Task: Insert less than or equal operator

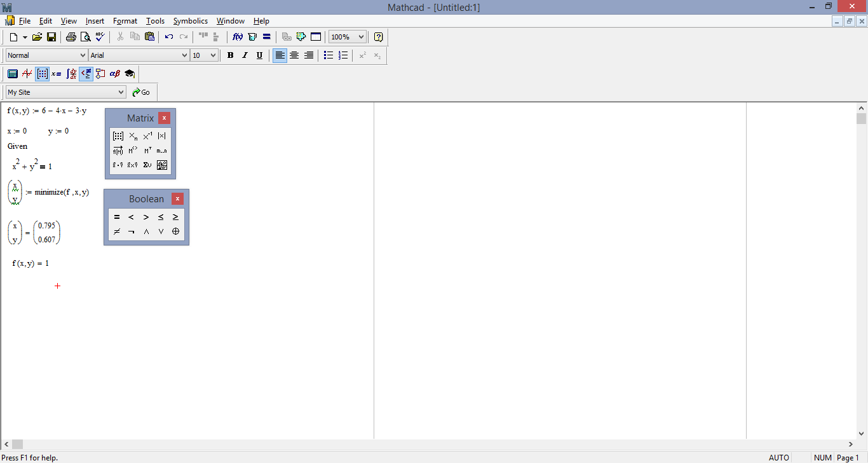Action: coord(161,217)
